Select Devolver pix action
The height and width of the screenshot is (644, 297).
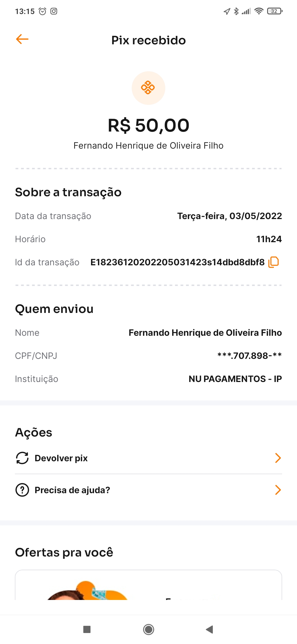coord(61,458)
